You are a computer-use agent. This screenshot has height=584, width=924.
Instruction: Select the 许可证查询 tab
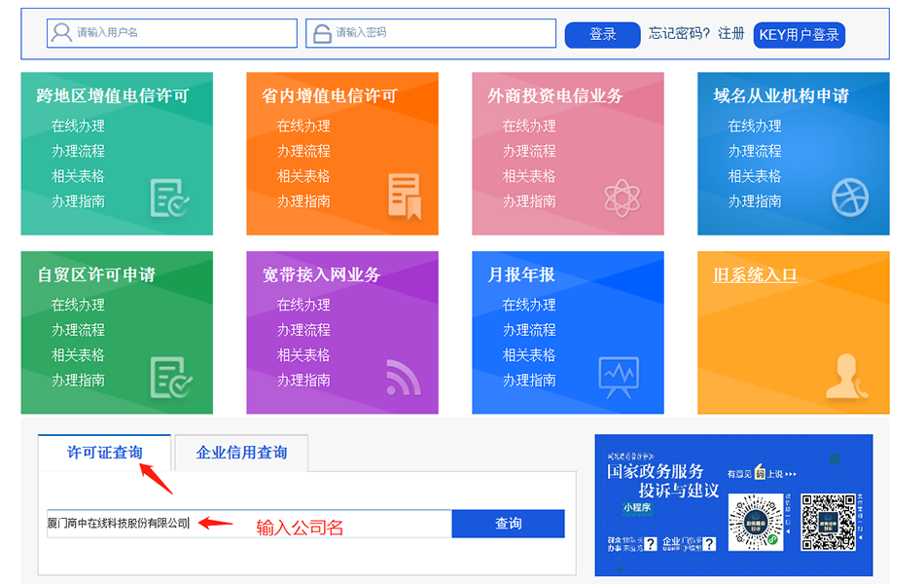click(104, 453)
